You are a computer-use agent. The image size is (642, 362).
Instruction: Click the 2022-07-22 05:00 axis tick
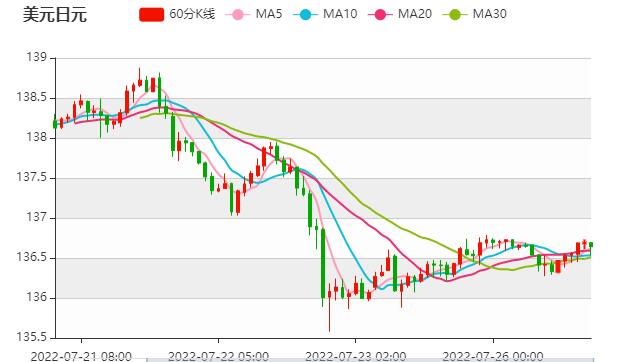pyautogui.click(x=218, y=356)
